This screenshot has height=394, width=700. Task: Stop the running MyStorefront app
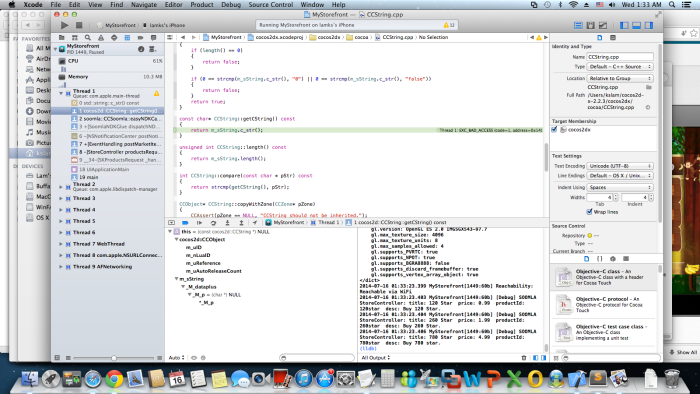point(79,25)
